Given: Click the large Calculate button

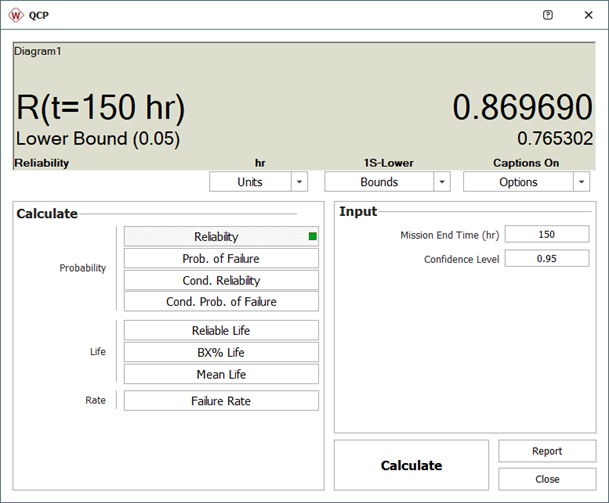Looking at the screenshot, I should click(x=411, y=465).
